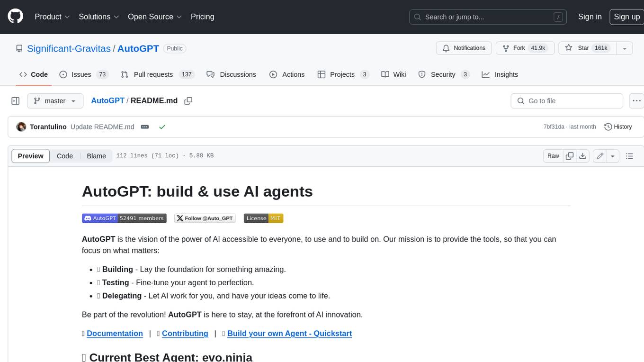Open the Update README.md commit message
This screenshot has height=362, width=644.
coord(102,127)
